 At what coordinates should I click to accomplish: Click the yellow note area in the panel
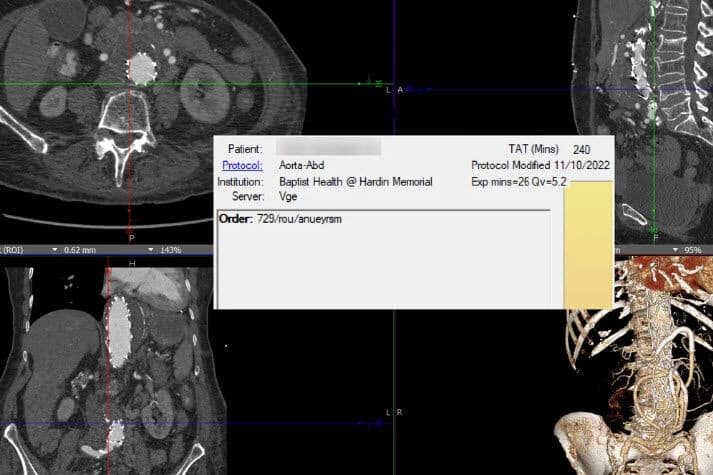pos(588,245)
